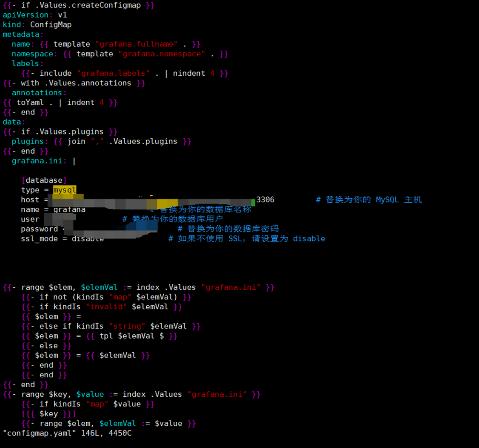Click the "name = grafana" line
This screenshot has width=479, height=448.
click(53, 210)
